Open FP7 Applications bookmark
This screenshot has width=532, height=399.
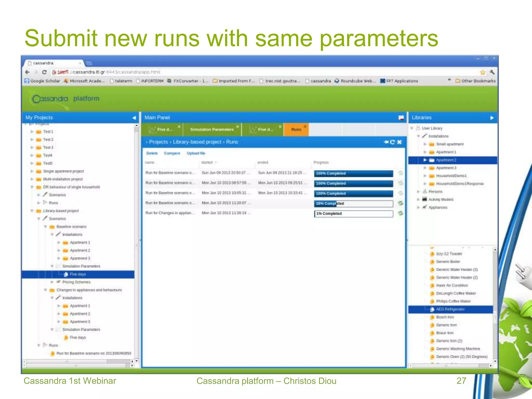[x=399, y=81]
